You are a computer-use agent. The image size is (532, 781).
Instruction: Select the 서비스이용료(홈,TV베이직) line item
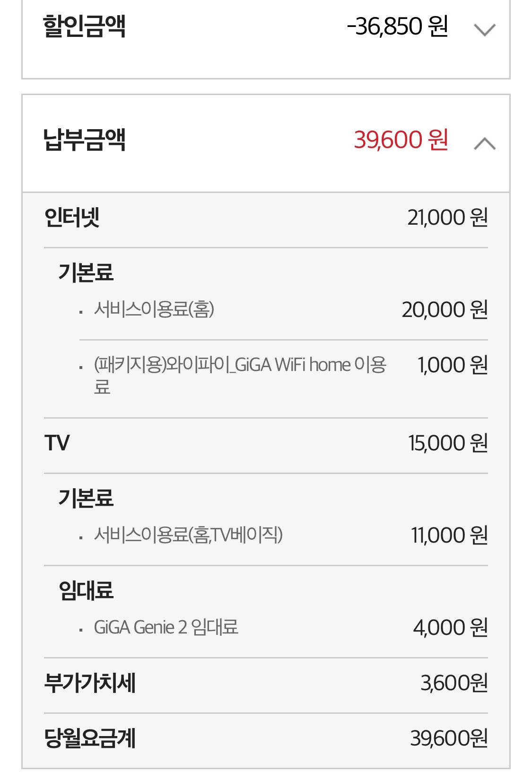188,535
